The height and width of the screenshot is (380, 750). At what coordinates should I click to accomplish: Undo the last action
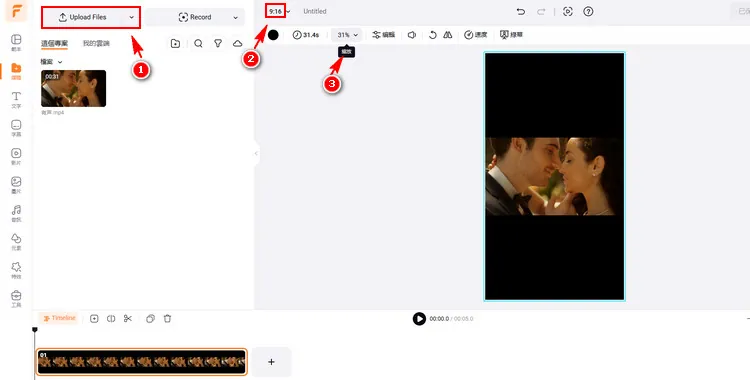521,11
